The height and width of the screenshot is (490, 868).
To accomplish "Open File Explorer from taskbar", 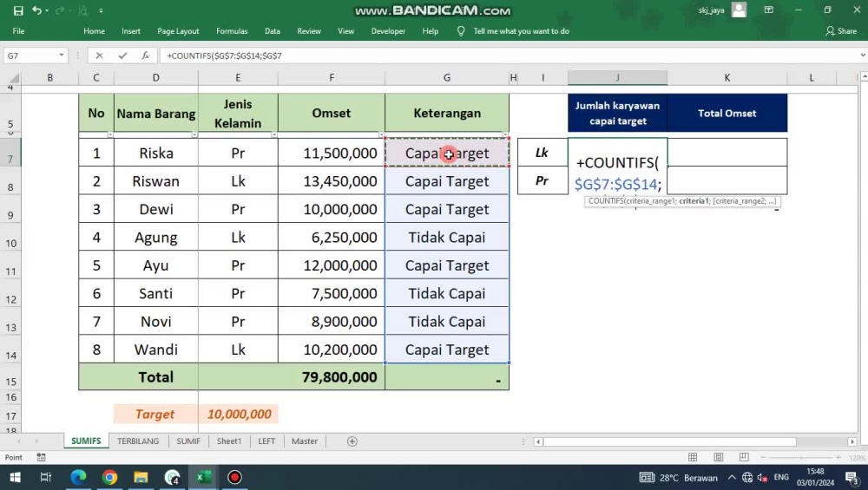I will (x=141, y=477).
